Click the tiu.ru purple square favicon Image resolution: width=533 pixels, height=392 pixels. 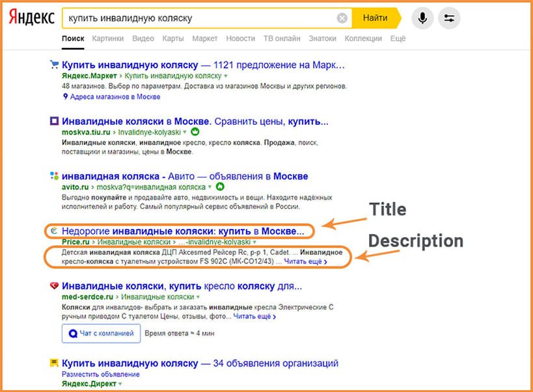(54, 120)
